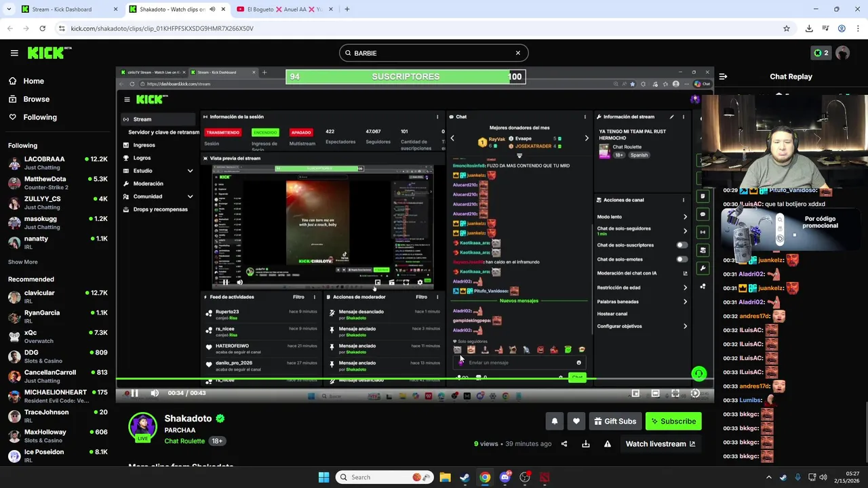The width and height of the screenshot is (868, 488).
Task: Open File Explorer from taskbar
Action: pyautogui.click(x=445, y=477)
